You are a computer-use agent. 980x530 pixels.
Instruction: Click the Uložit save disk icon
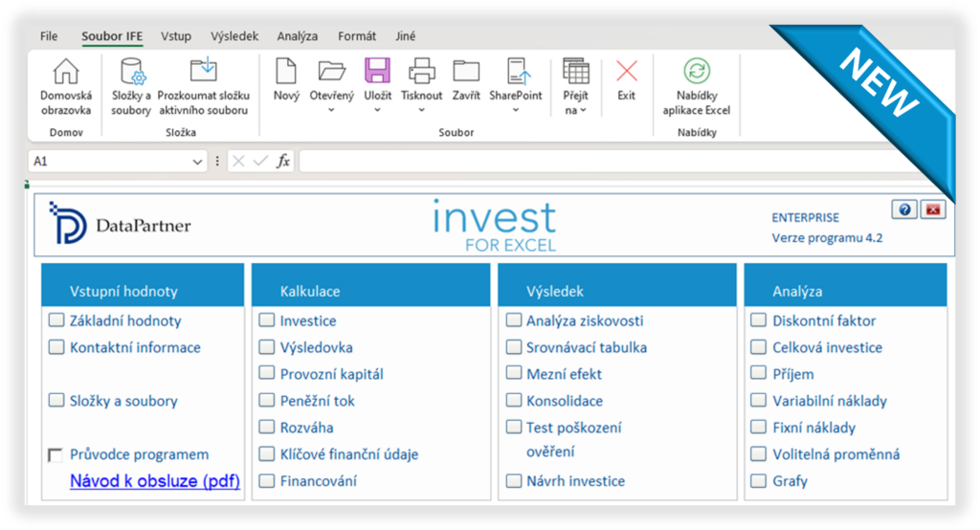click(377, 72)
